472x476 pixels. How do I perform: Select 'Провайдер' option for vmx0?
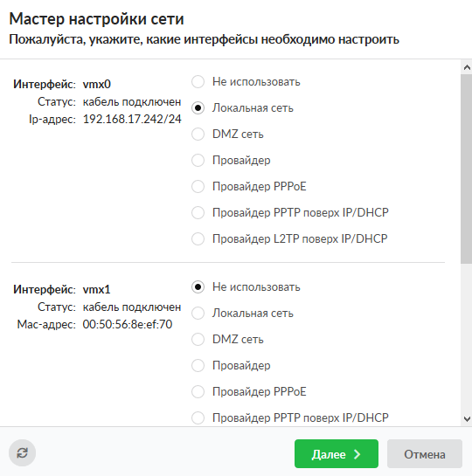198,160
